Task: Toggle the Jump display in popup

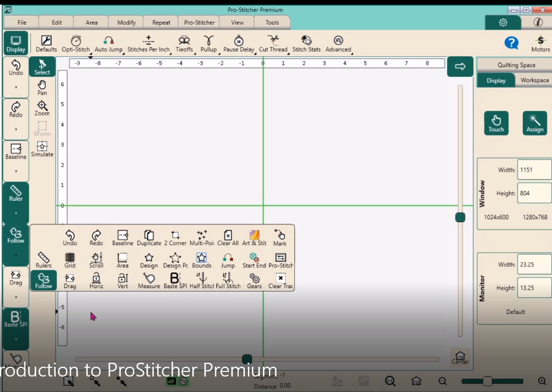Action: pyautogui.click(x=228, y=260)
